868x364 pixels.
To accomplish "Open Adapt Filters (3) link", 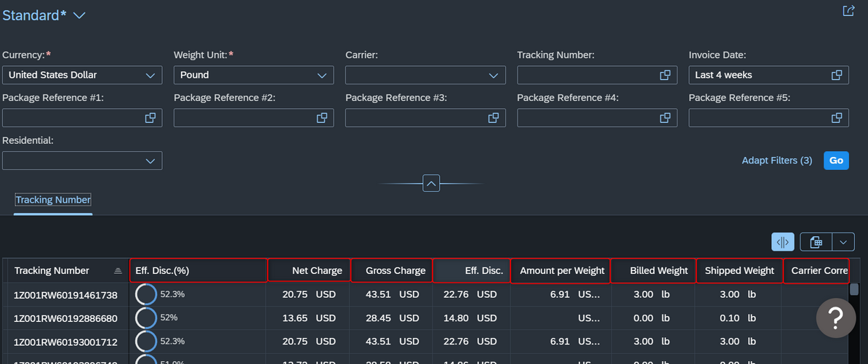I will tap(776, 161).
